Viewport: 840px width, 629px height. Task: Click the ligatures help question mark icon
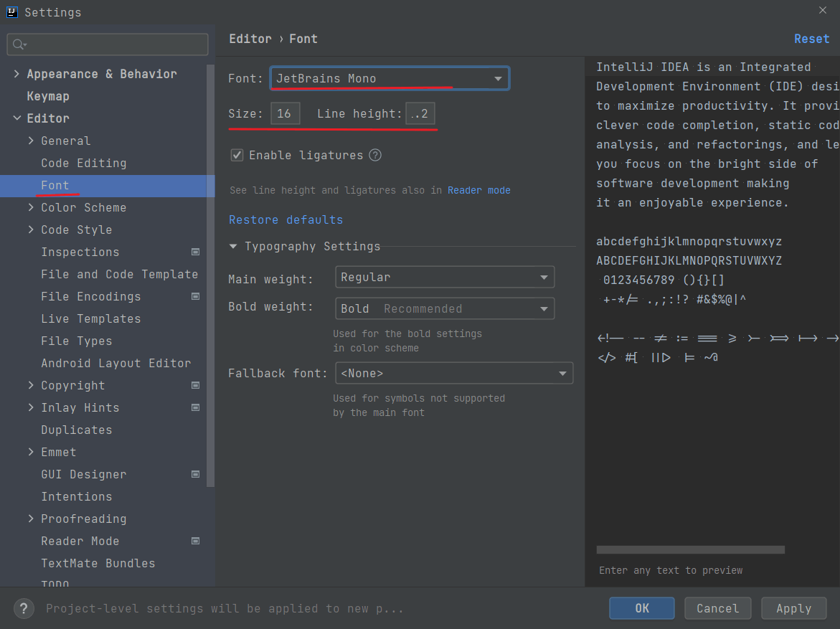375,155
